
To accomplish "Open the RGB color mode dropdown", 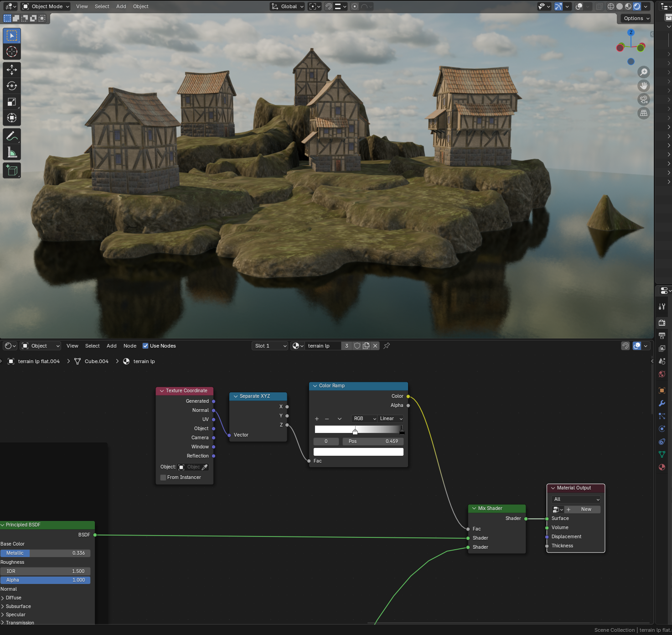I will [x=364, y=419].
